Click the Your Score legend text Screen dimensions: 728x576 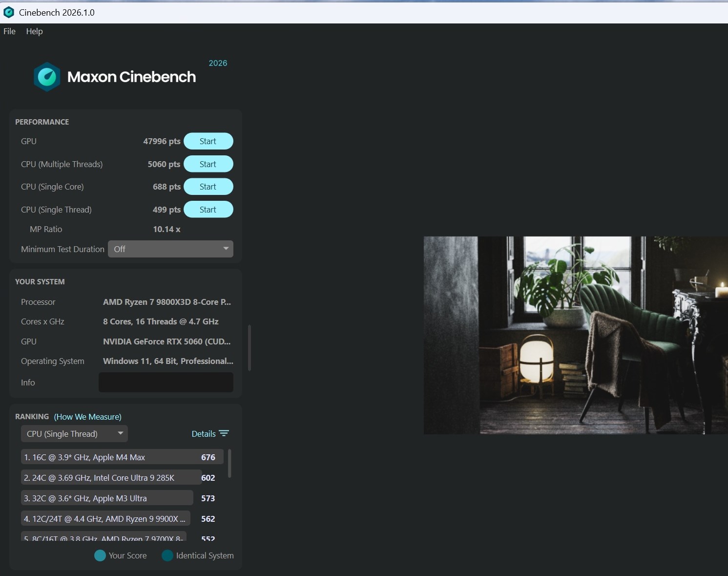click(x=127, y=555)
